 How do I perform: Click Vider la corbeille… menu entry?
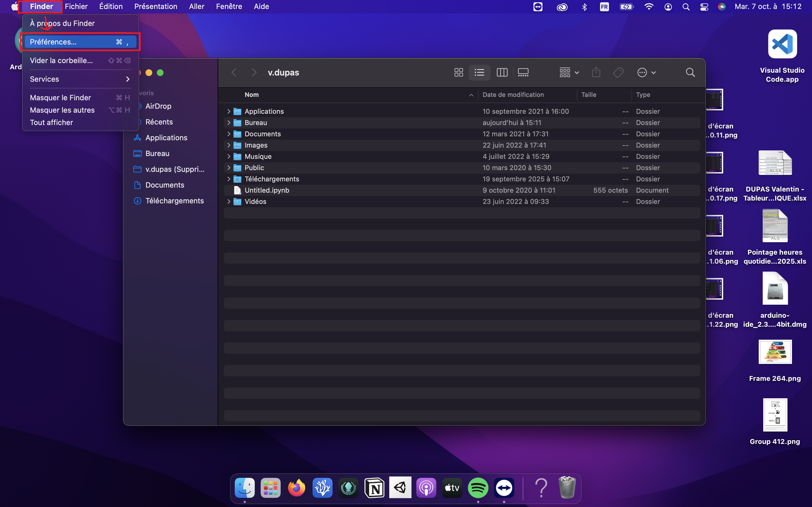click(61, 61)
